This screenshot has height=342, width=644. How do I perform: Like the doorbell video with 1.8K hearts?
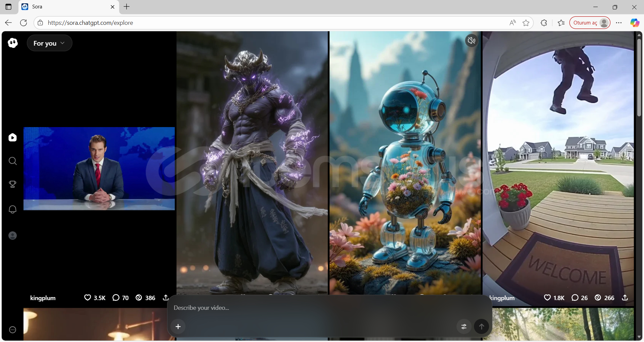[x=547, y=298]
